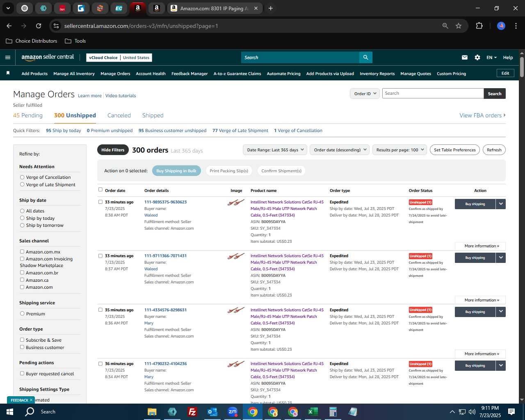The image size is (525, 420).
Task: Open Feedback Manager menu item
Action: pyautogui.click(x=189, y=74)
